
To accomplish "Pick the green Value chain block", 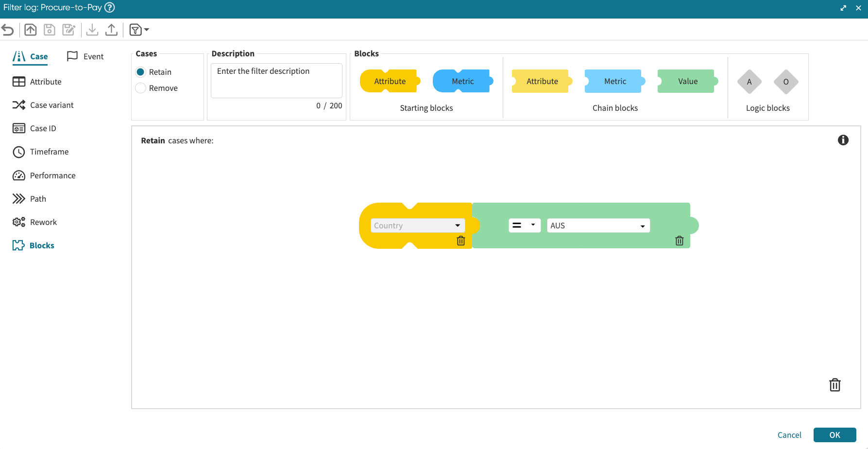I will coord(687,81).
